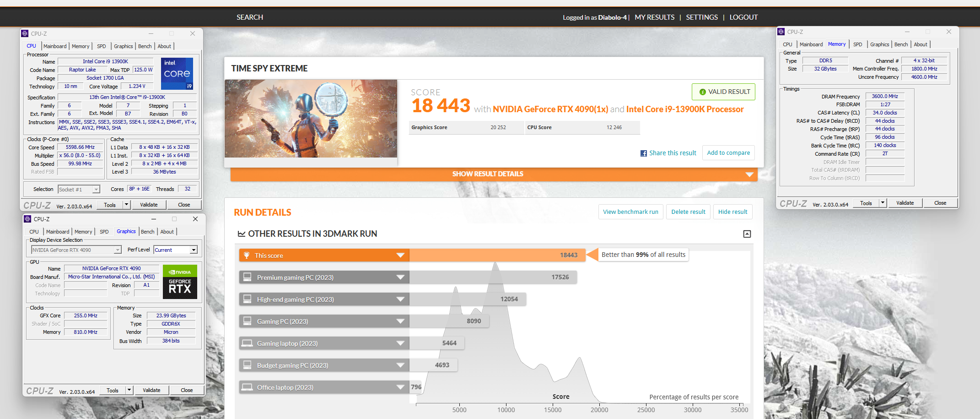
Task: Click the Office laptop (2023) icon
Action: [x=247, y=387]
